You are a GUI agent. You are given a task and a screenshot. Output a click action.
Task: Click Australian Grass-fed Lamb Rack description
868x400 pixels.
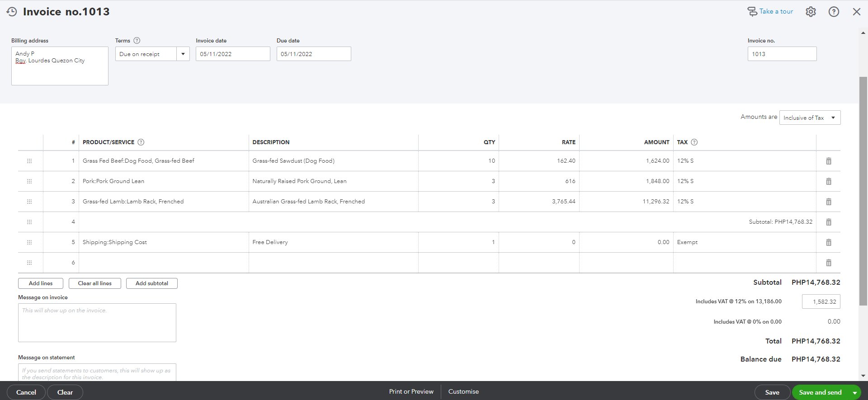click(x=308, y=202)
